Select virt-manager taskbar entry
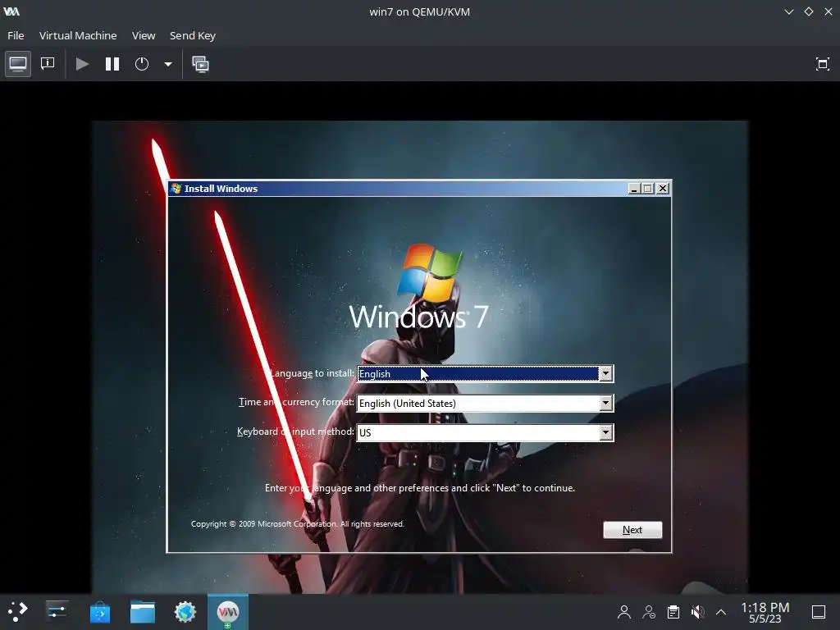840x630 pixels. pos(228,611)
